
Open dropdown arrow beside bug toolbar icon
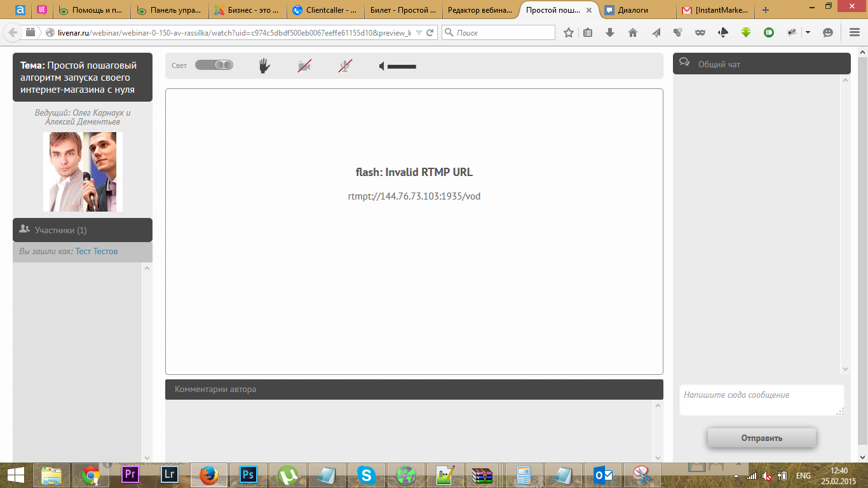coord(808,32)
